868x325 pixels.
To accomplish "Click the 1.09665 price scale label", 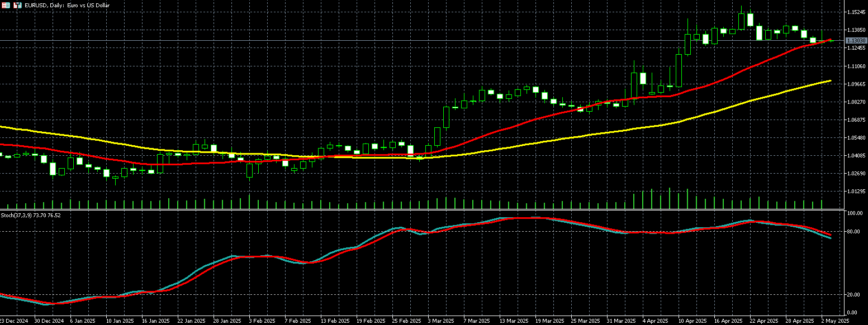I will 855,84.
